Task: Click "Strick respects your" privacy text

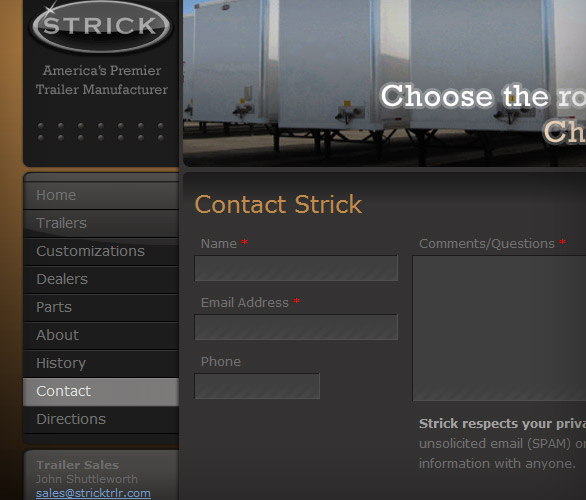Action: tap(502, 424)
